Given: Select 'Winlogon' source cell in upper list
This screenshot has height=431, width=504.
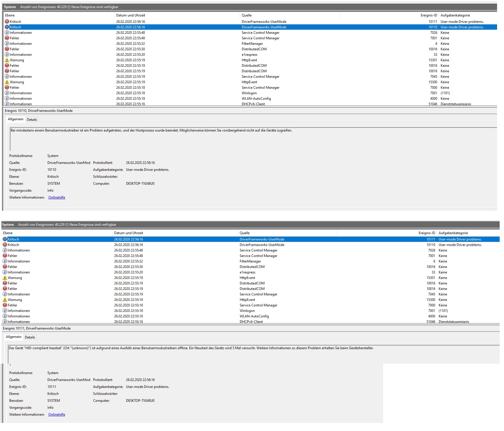Looking at the screenshot, I should point(249,93).
